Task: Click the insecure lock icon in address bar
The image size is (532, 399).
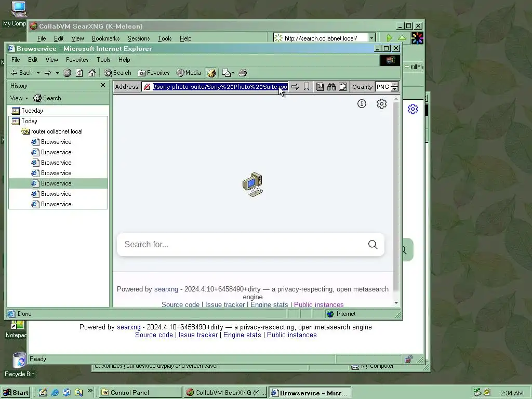Action: coord(147,87)
